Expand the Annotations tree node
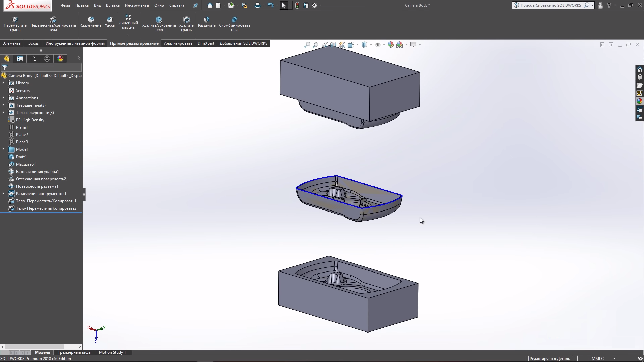This screenshot has height=362, width=644. tap(3, 98)
